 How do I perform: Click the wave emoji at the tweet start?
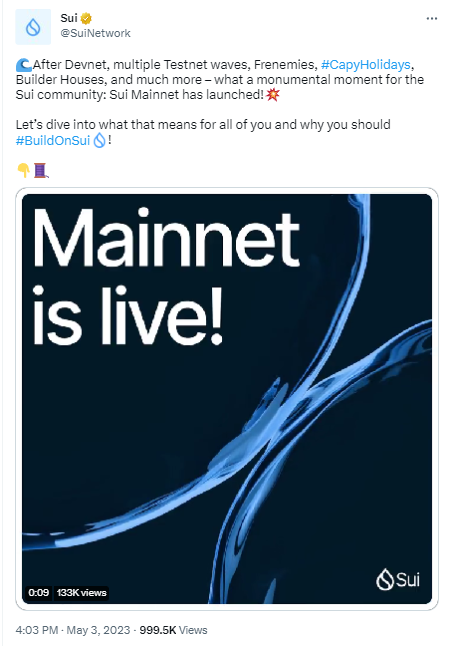[x=23, y=65]
